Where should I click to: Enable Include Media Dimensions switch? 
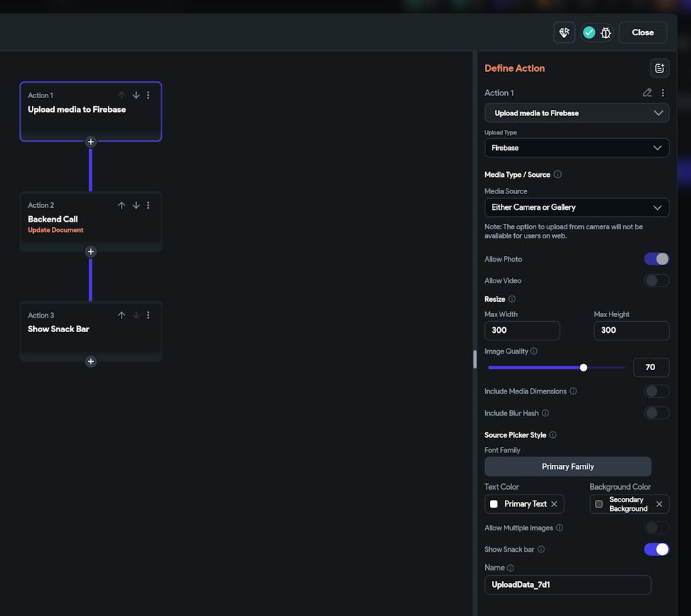(656, 391)
